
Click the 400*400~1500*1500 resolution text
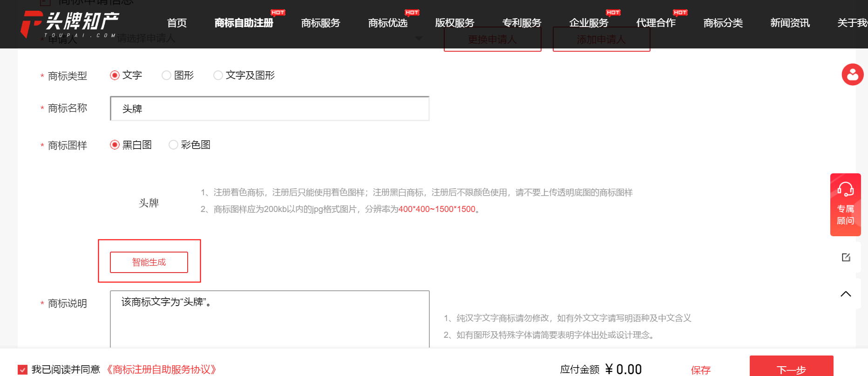(437, 209)
